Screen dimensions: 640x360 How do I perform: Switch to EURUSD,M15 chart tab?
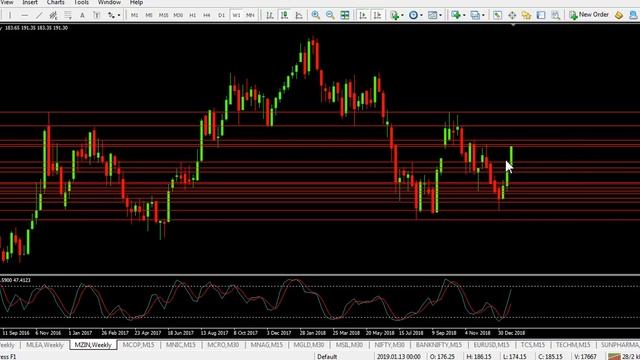[x=491, y=345]
